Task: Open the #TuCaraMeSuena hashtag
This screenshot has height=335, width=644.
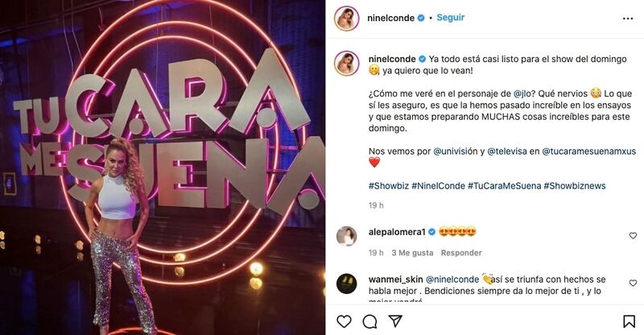Action: (x=504, y=186)
